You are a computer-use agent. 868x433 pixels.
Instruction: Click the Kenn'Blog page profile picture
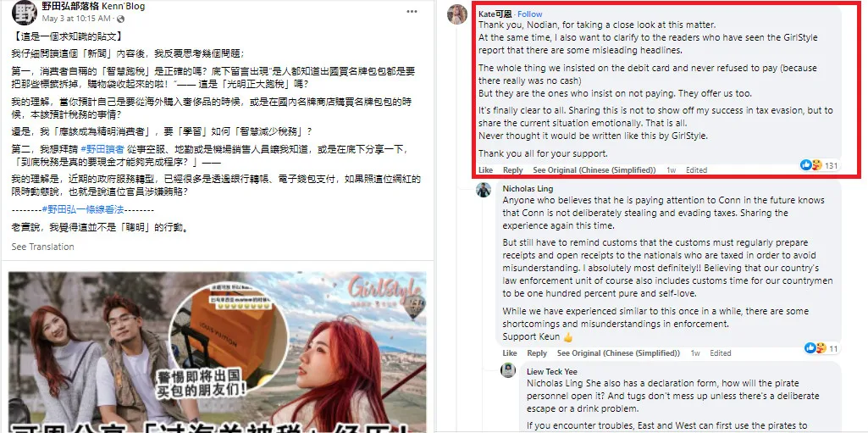click(x=25, y=12)
